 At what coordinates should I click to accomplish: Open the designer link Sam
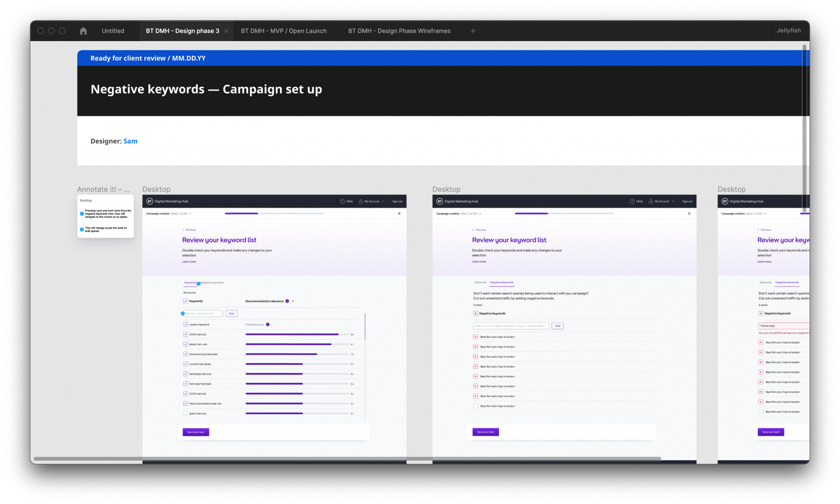130,141
